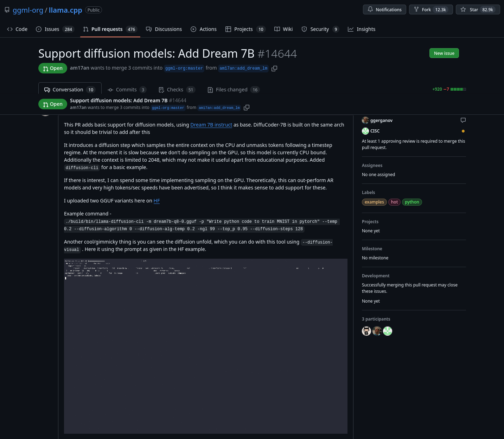Click CISC's avatar in reviewers
The height and width of the screenshot is (439, 504).
(x=365, y=131)
